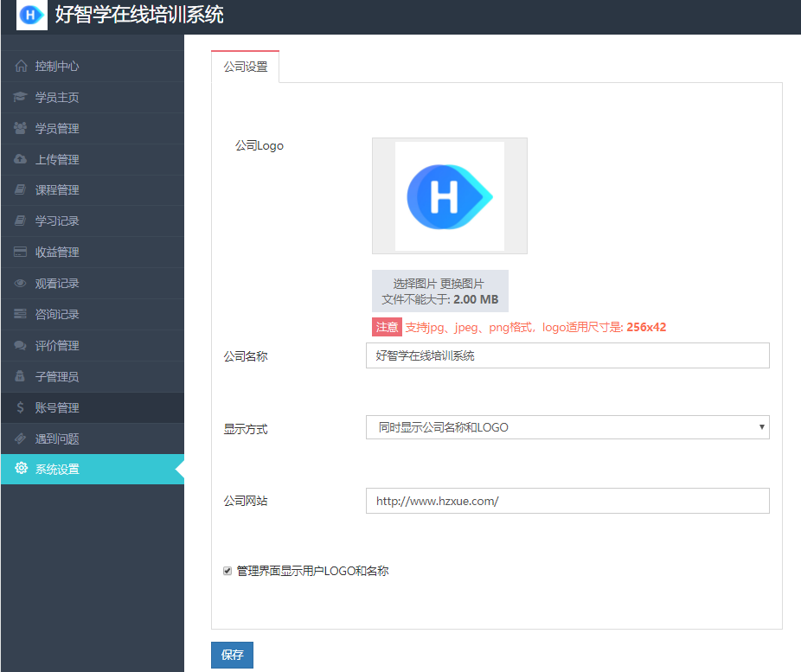
Task: Click the eye icon for 观看记录
Action: pos(20,283)
